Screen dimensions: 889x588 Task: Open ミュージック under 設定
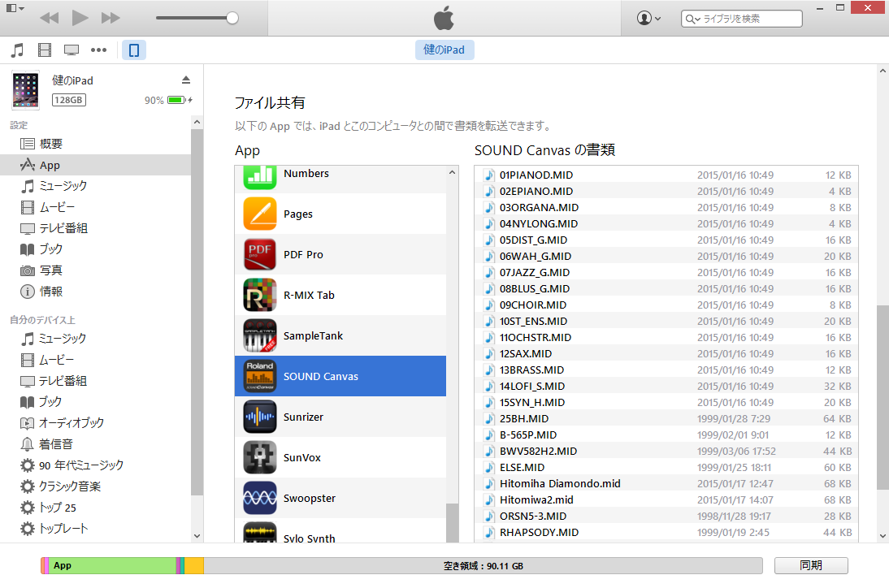coord(95,186)
